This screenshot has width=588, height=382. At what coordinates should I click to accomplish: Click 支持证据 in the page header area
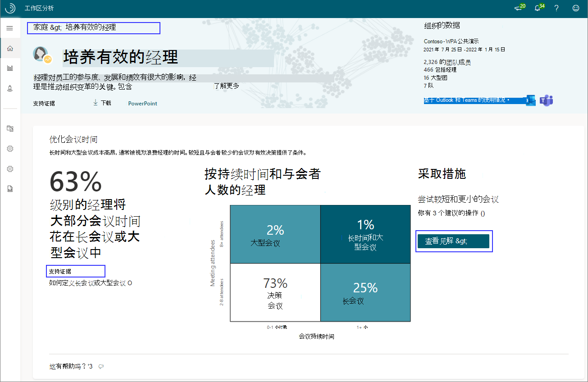(x=44, y=103)
